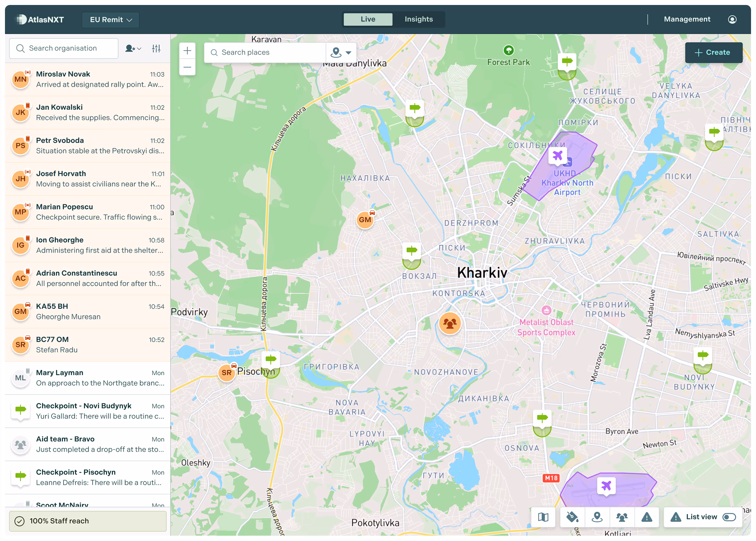Open the Management menu
This screenshot has height=541, width=756.
[687, 19]
